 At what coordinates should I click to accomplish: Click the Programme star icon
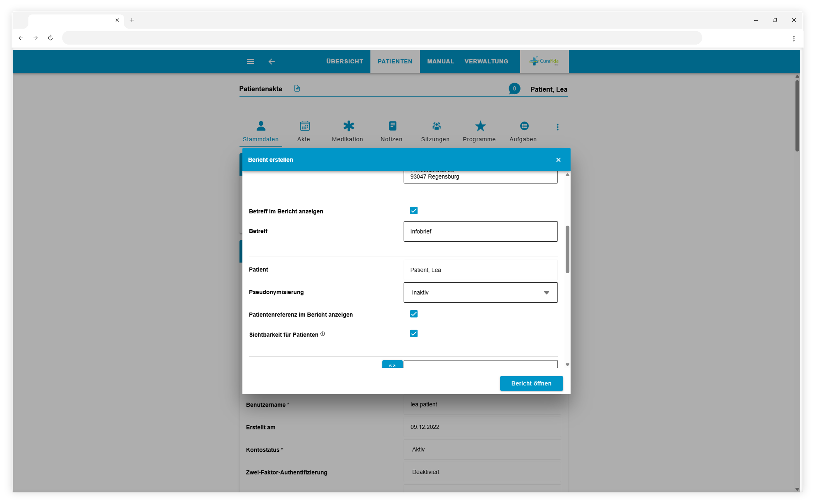[480, 126]
